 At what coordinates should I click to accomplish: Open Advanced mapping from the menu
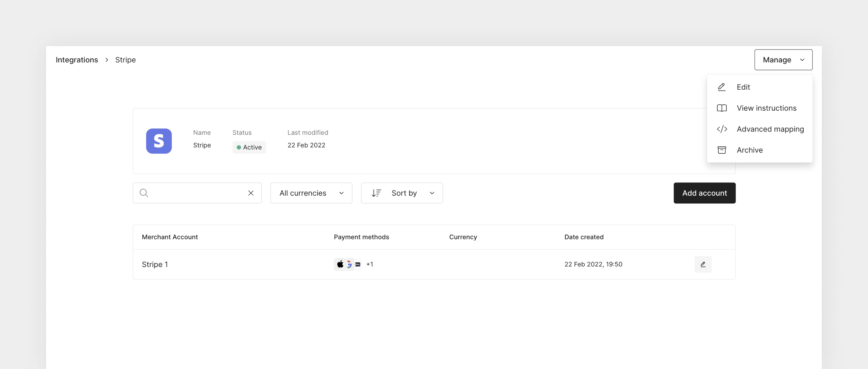click(759, 129)
